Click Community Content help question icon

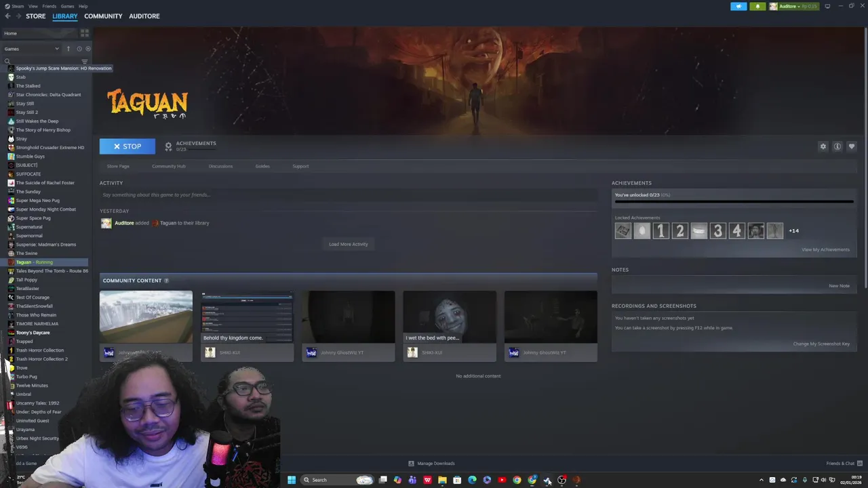(x=166, y=281)
